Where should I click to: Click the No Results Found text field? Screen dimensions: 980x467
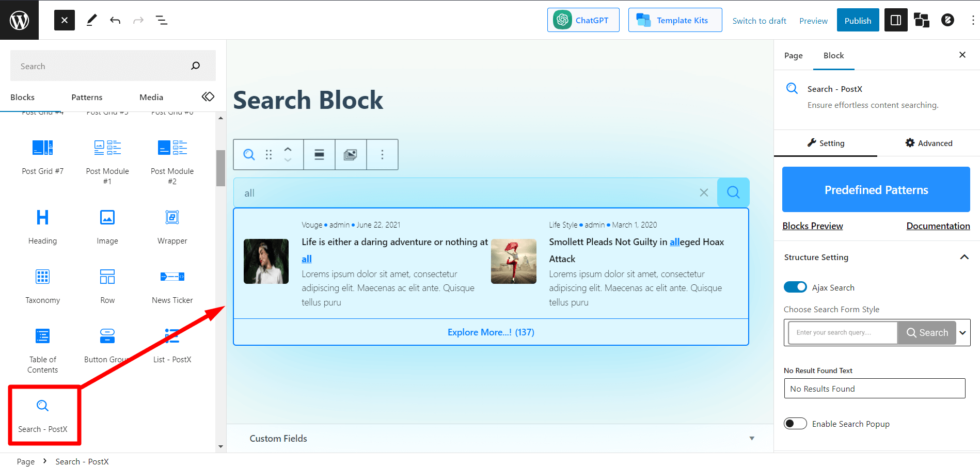click(x=874, y=389)
